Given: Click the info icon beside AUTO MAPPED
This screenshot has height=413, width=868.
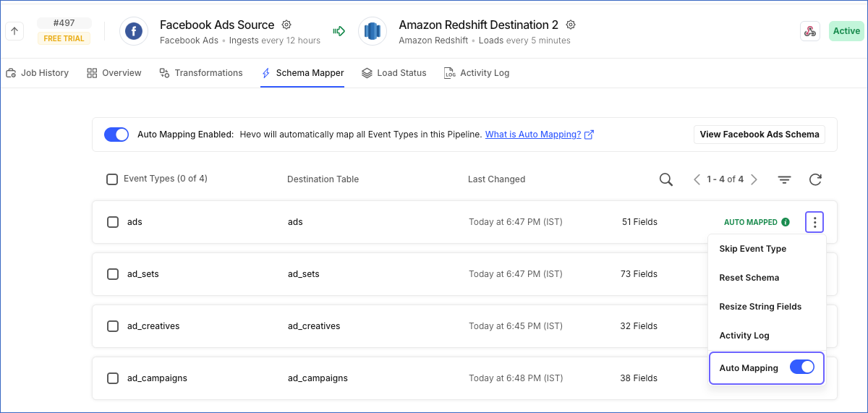Looking at the screenshot, I should 786,222.
